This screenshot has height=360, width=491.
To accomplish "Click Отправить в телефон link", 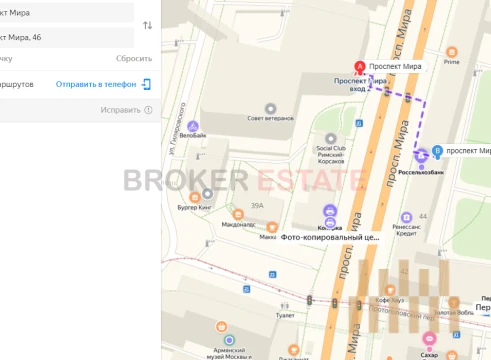I will (x=96, y=84).
